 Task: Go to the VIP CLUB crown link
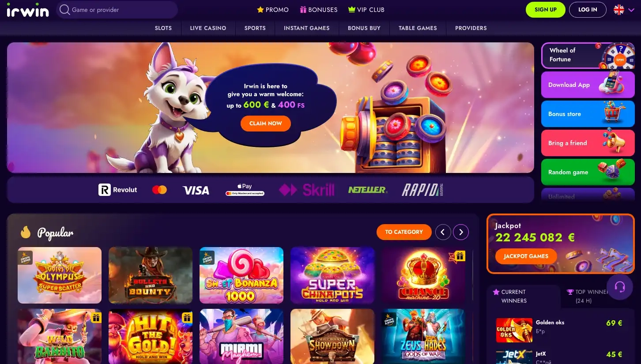point(366,10)
